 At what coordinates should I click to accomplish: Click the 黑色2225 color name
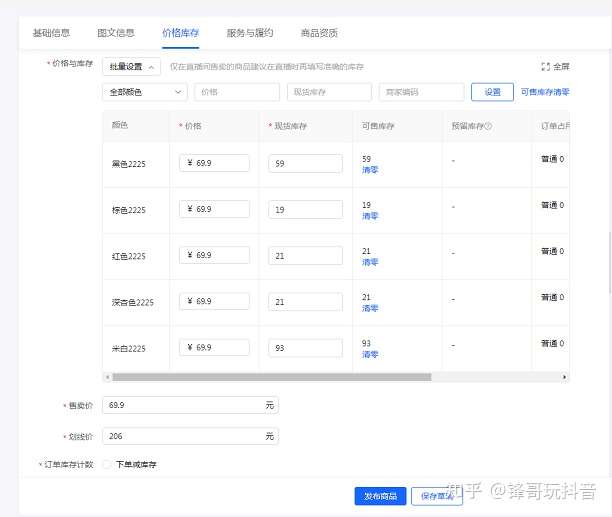(129, 164)
